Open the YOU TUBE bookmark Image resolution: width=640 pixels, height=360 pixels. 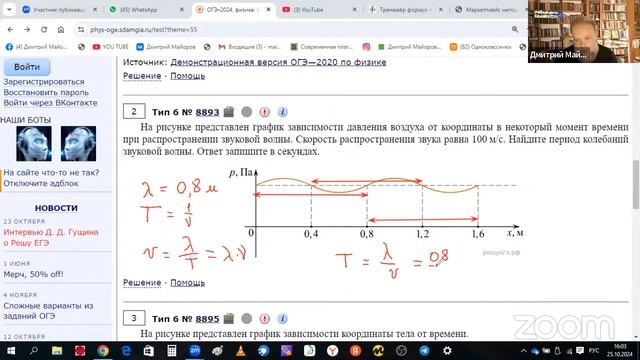point(111,47)
